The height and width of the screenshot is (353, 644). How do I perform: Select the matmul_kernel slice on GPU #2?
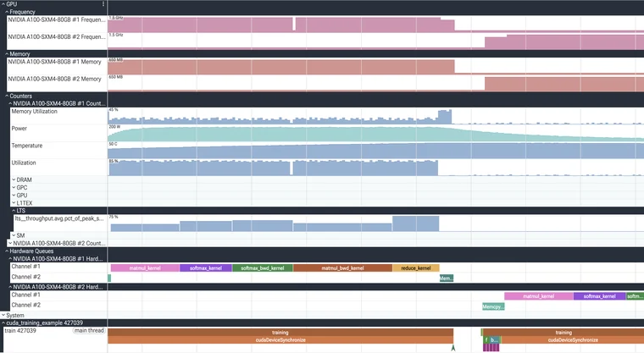[x=538, y=296]
